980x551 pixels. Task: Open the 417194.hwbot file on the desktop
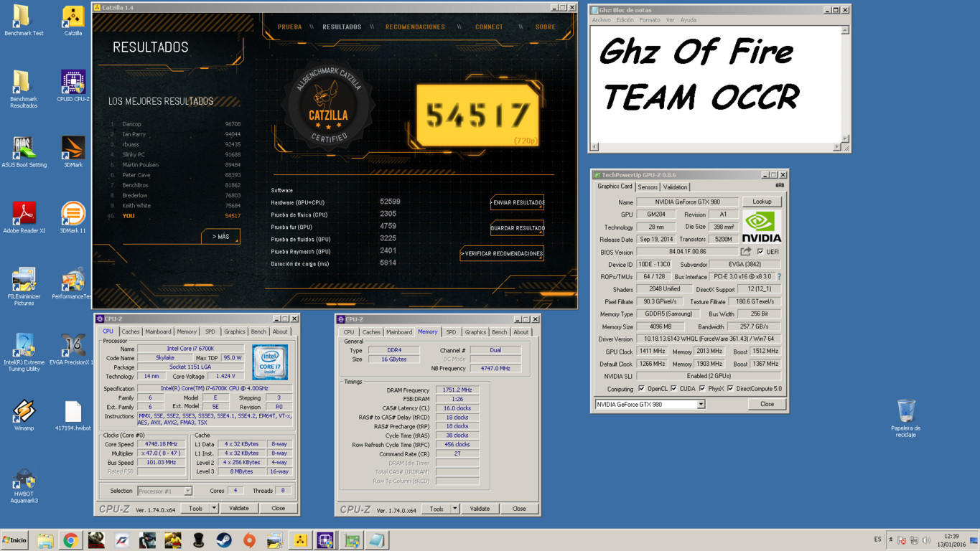pos(73,415)
